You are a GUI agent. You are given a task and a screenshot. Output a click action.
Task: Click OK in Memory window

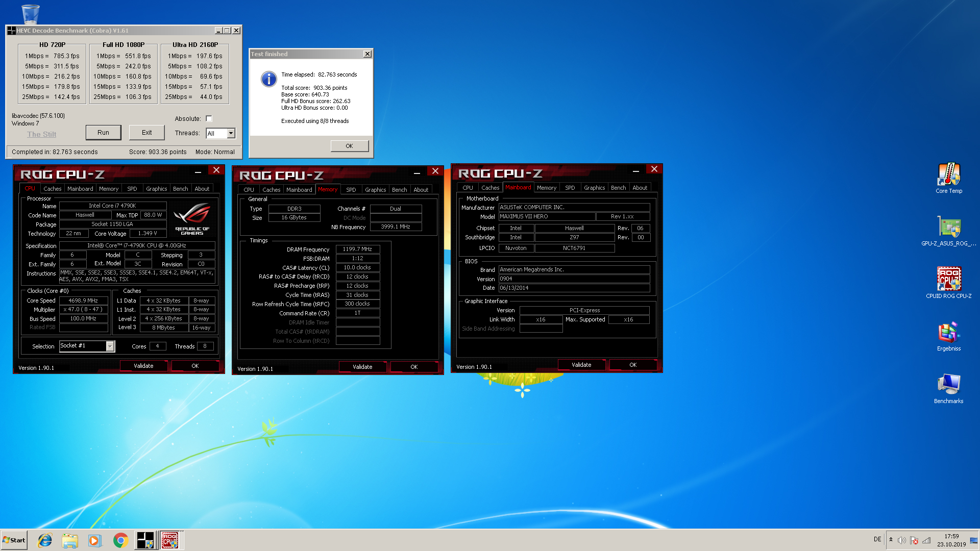click(x=414, y=367)
